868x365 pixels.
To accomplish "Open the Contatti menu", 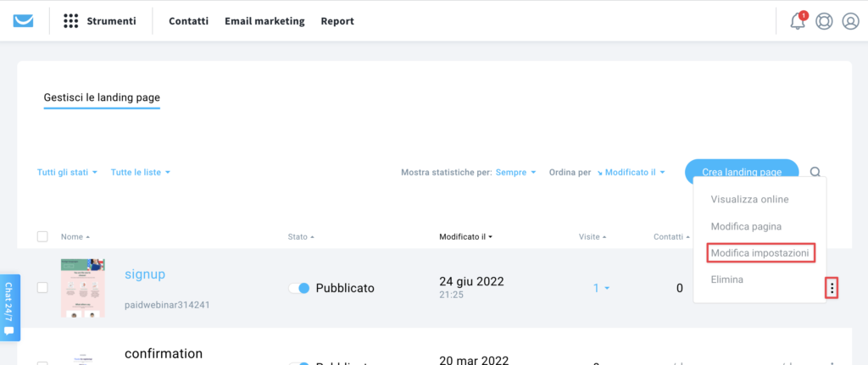I will 189,21.
